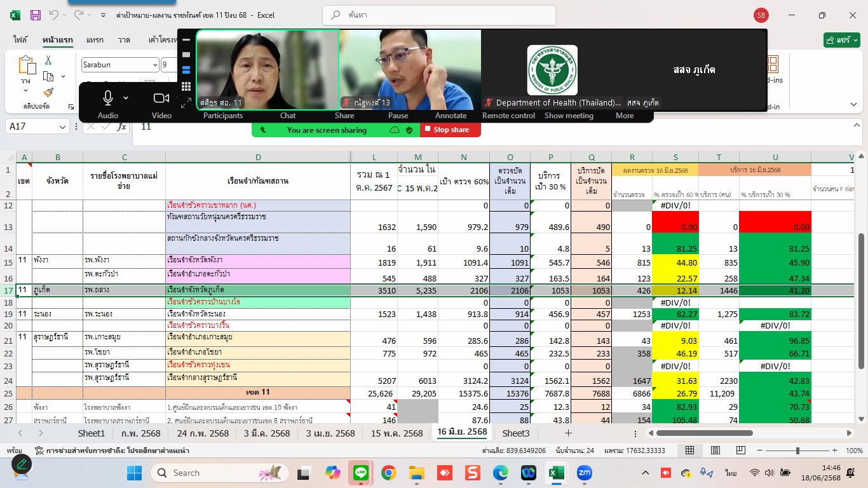This screenshot has width=868, height=488.
Task: Add a new sheet with the plus button
Action: point(568,433)
